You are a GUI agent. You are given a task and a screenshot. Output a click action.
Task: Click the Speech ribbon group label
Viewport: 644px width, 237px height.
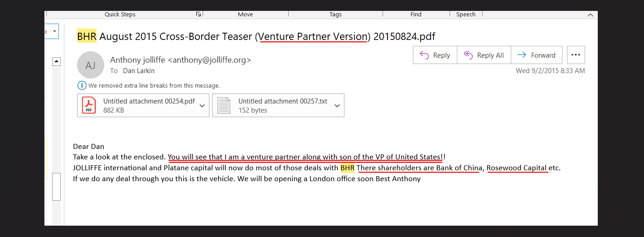point(465,15)
